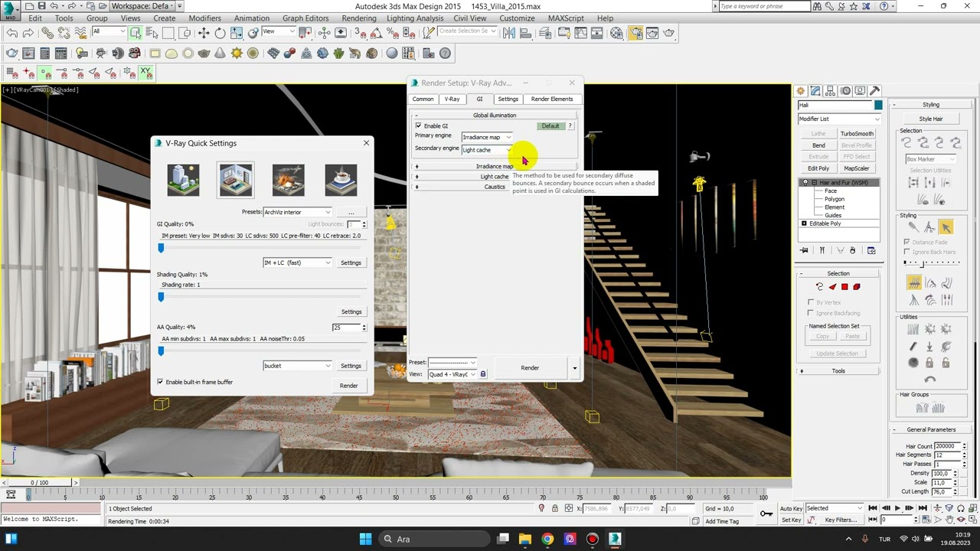Viewport: 980px width, 551px height.
Task: Click the lock icon next to View dropdown
Action: coord(483,374)
